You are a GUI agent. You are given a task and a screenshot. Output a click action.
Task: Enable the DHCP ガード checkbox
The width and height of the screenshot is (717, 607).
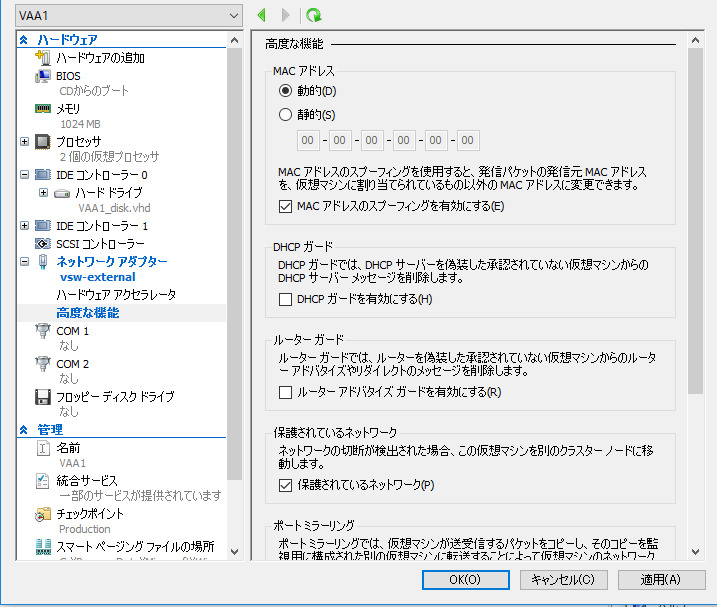tap(286, 299)
